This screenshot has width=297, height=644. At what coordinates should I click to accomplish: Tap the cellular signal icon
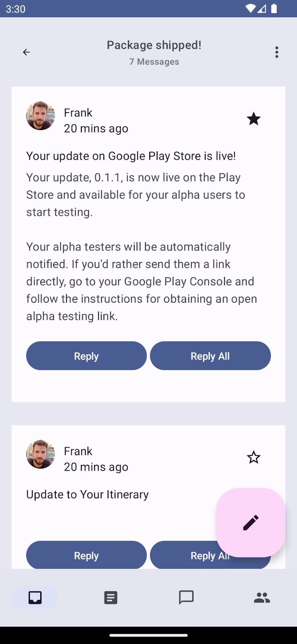point(262,8)
